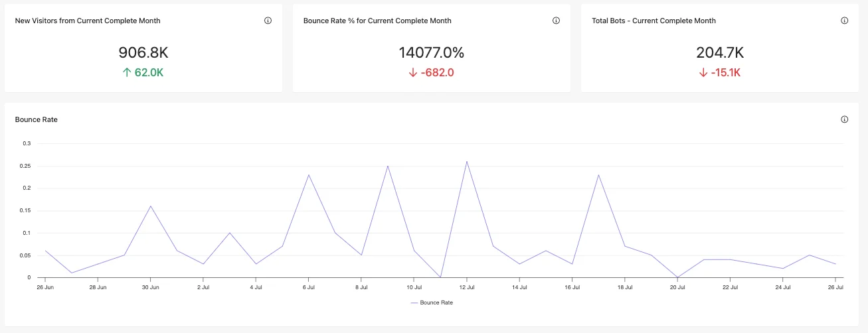
Task: Click the '4 Jul' x-axis label
Action: (x=256, y=288)
